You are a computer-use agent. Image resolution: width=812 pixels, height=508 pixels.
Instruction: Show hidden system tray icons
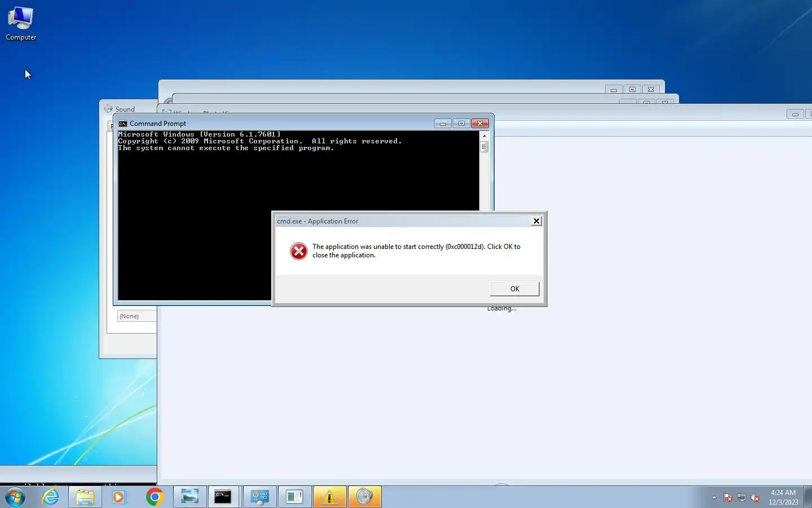714,497
